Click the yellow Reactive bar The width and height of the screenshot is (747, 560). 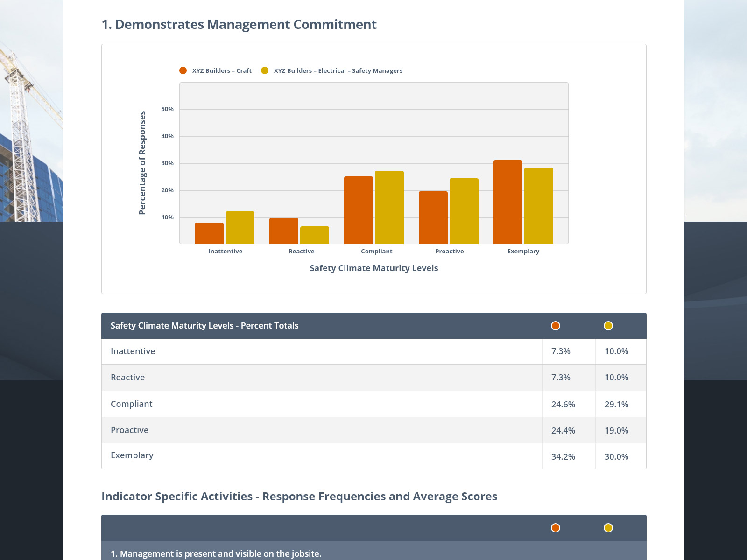(315, 235)
